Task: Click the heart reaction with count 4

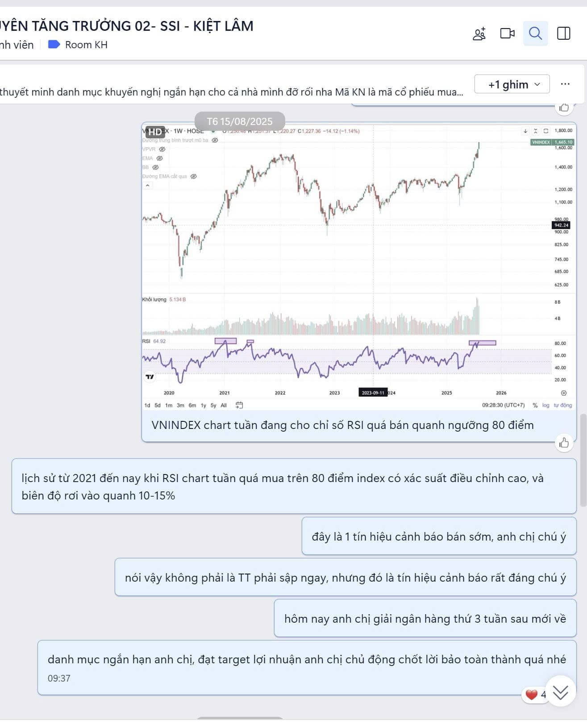Action: coord(535,695)
